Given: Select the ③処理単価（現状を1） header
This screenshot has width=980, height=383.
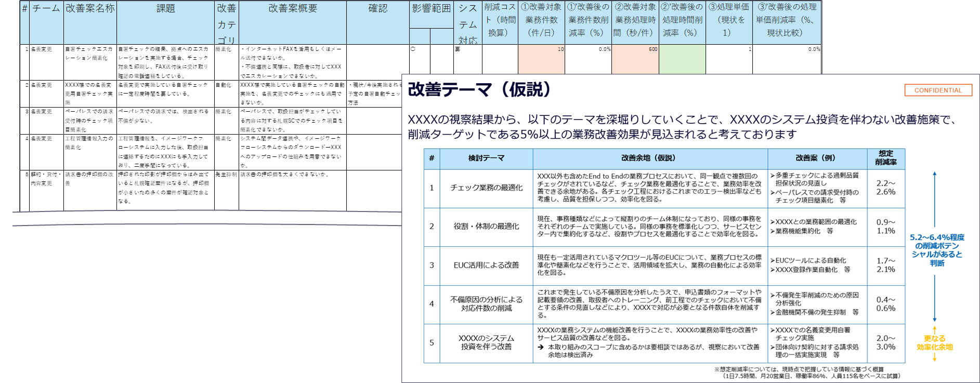Looking at the screenshot, I should pos(729,22).
